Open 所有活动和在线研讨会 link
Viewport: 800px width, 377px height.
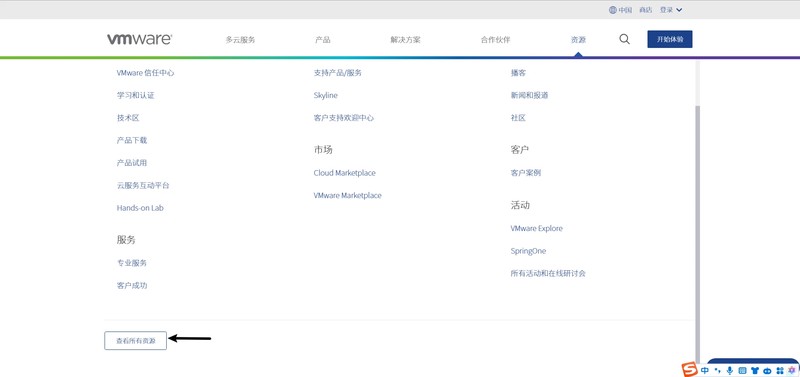click(x=548, y=273)
